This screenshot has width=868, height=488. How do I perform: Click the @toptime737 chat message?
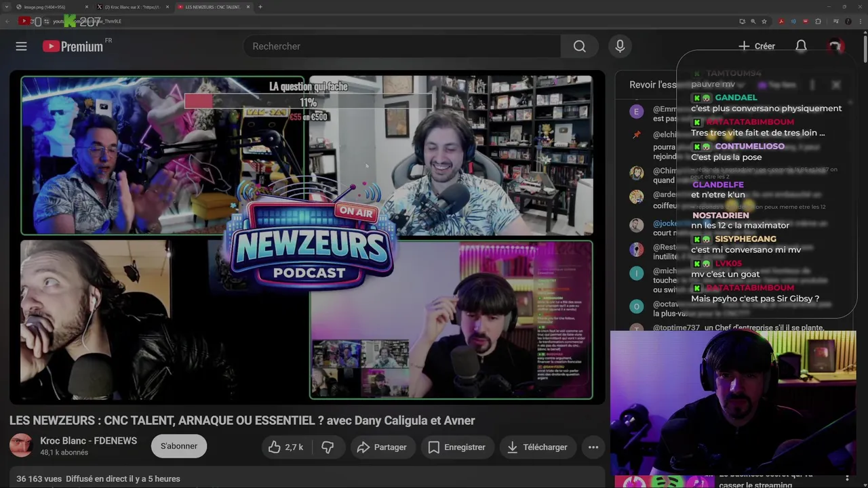tap(738, 328)
